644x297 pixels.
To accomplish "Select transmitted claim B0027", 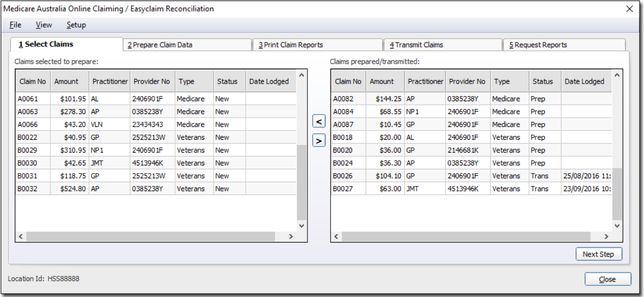I will tap(471, 189).
